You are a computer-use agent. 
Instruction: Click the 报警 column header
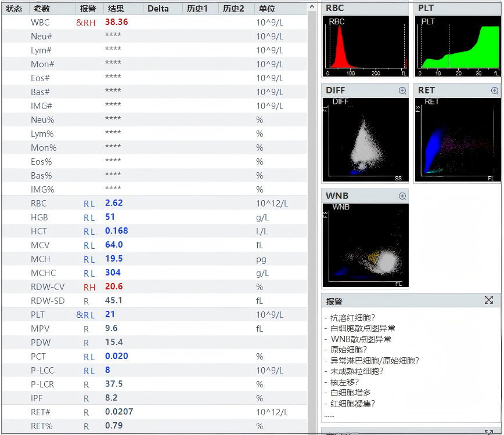[x=88, y=9]
